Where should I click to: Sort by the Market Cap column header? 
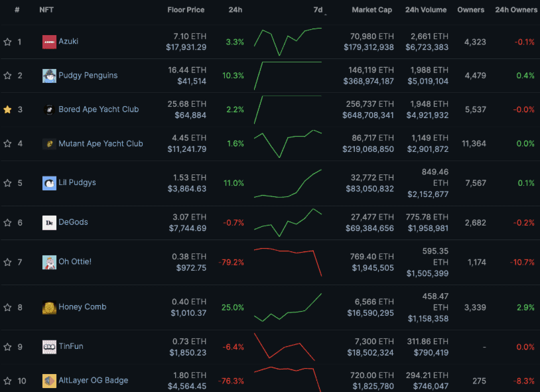tap(371, 10)
